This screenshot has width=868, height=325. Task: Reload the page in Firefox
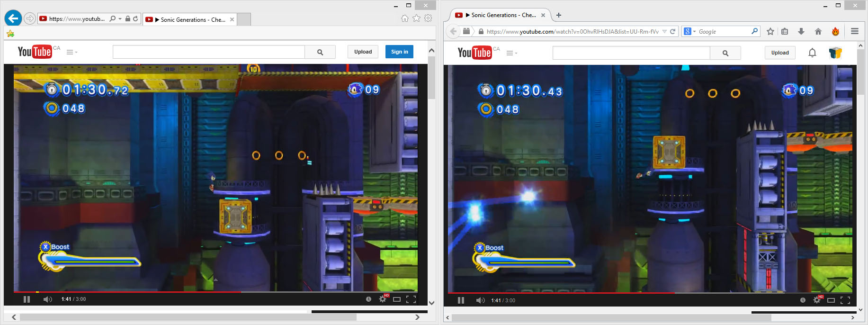click(672, 32)
